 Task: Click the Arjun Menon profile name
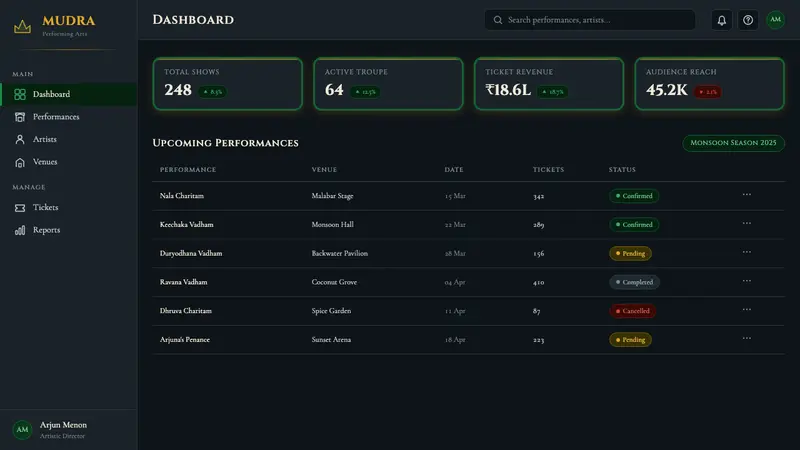(63, 425)
